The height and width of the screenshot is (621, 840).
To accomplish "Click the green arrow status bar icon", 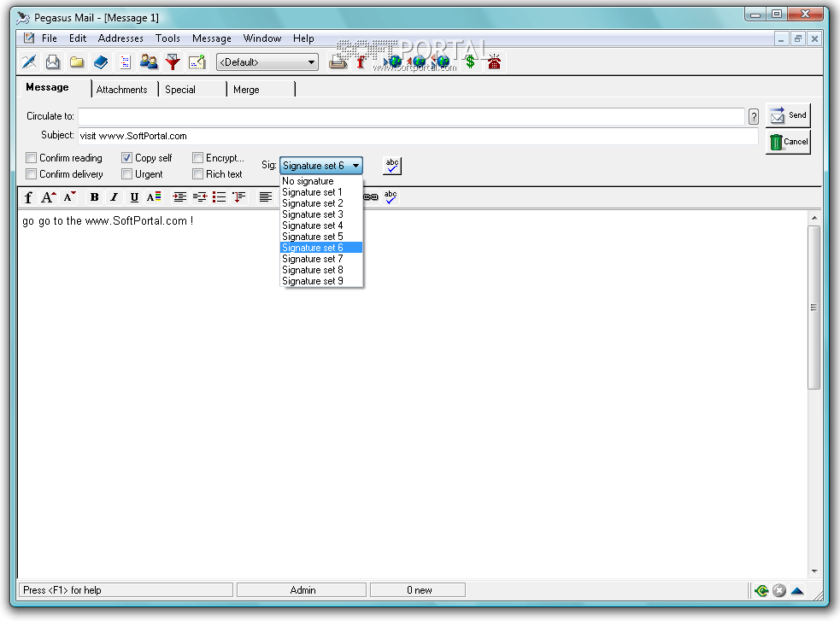I will click(761, 590).
